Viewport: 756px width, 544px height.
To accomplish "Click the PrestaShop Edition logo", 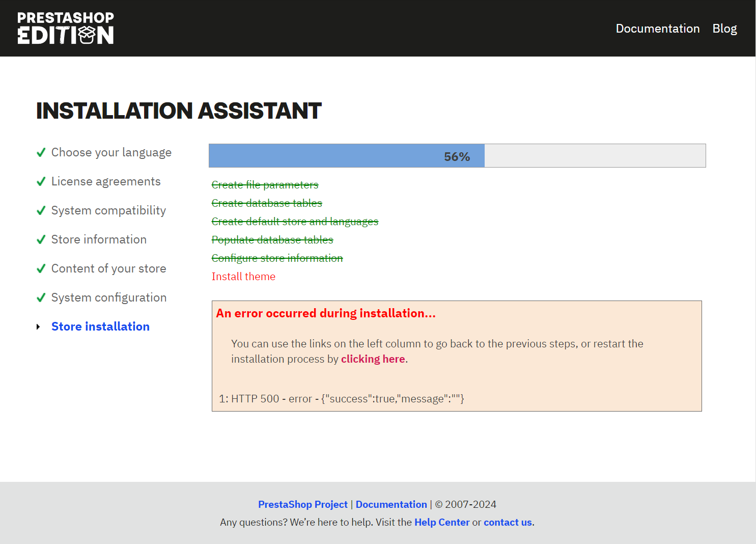I will tap(66, 28).
